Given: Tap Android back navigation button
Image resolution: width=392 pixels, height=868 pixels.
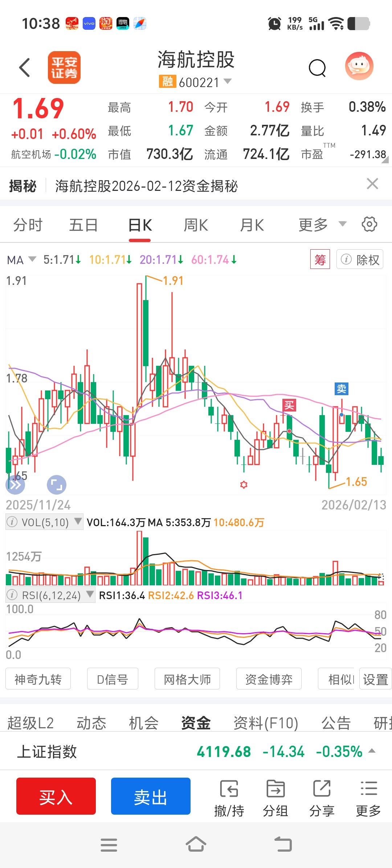Looking at the screenshot, I should (283, 844).
